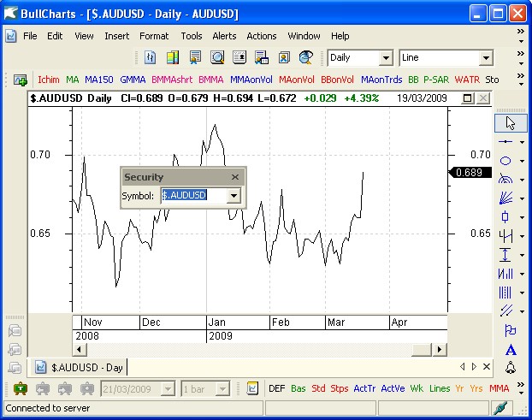Maximize the chart pane with restore button
Image resolution: width=532 pixels, height=420 pixels.
pos(468,98)
